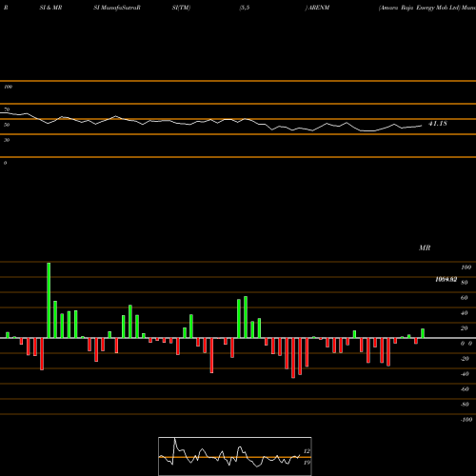Click the '12' label in mini chart
This screenshot has width=476, height=476.
307,451
